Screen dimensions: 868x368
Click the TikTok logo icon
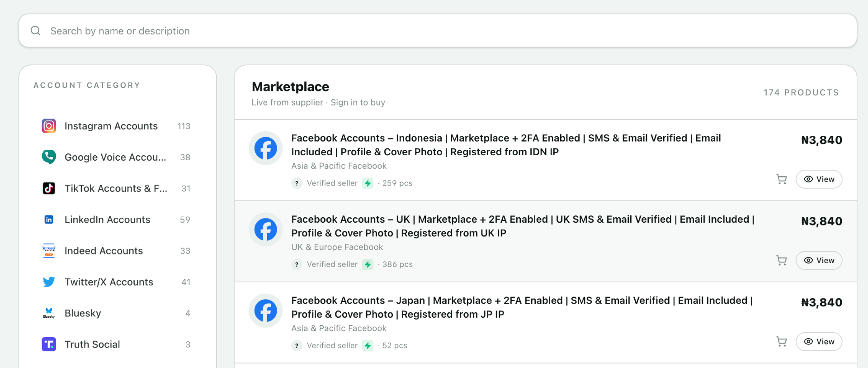tap(49, 188)
